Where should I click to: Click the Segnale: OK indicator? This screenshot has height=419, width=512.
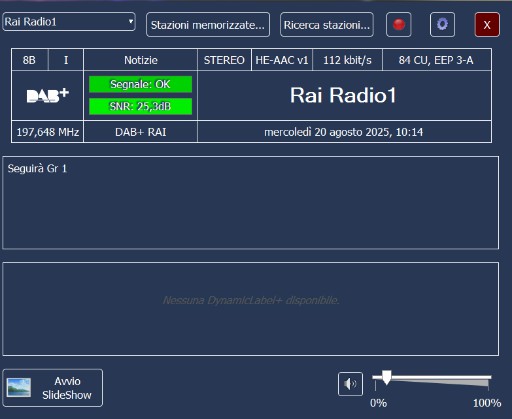click(x=140, y=84)
